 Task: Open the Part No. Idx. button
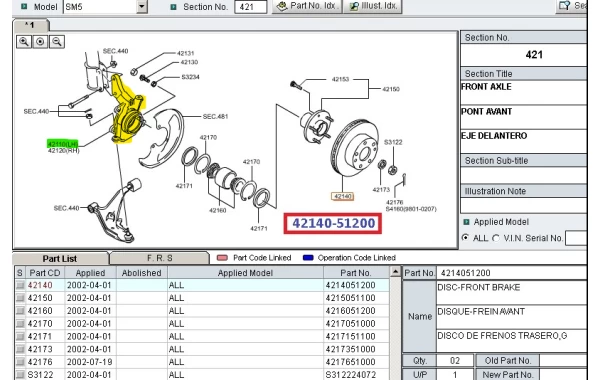click(x=307, y=6)
